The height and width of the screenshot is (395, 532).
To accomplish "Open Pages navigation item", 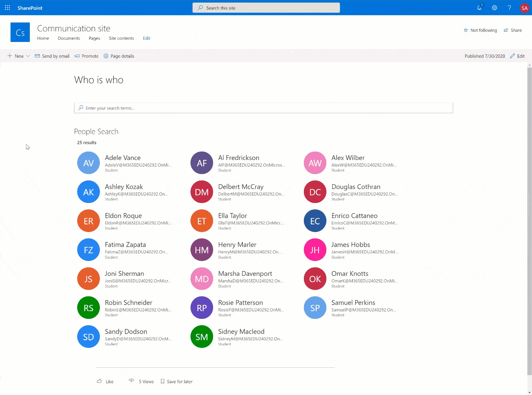I will tap(94, 38).
